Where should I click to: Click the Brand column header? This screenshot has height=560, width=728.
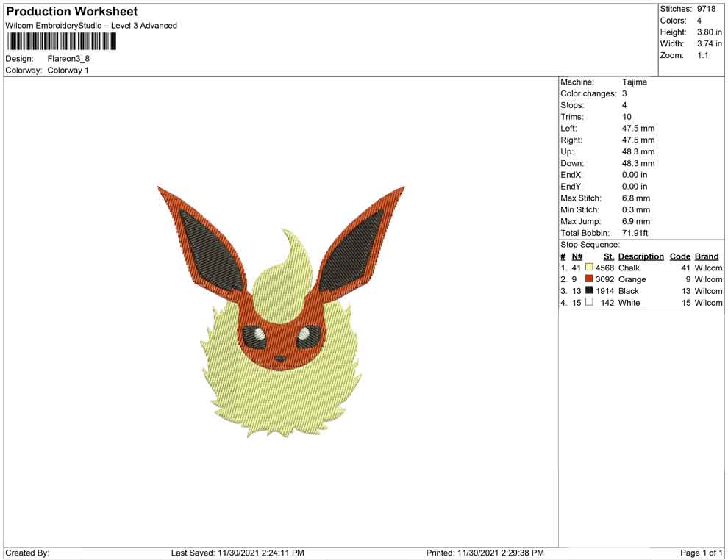point(707,256)
